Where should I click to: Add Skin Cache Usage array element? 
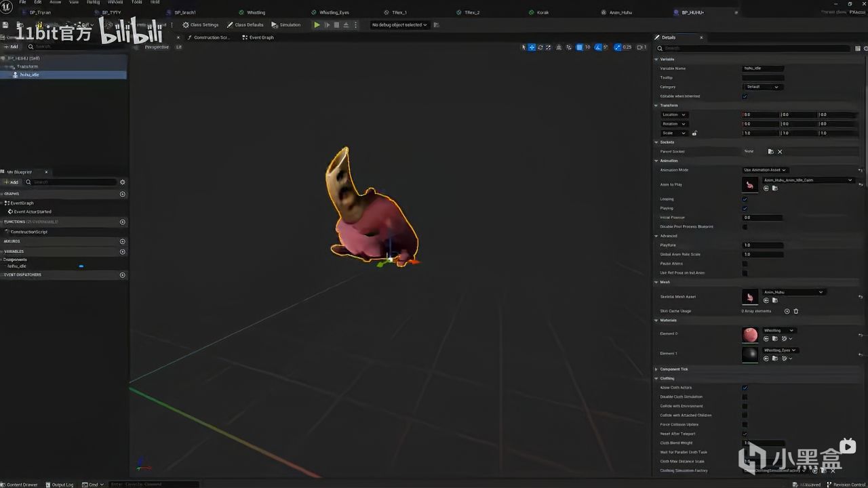[x=787, y=311]
